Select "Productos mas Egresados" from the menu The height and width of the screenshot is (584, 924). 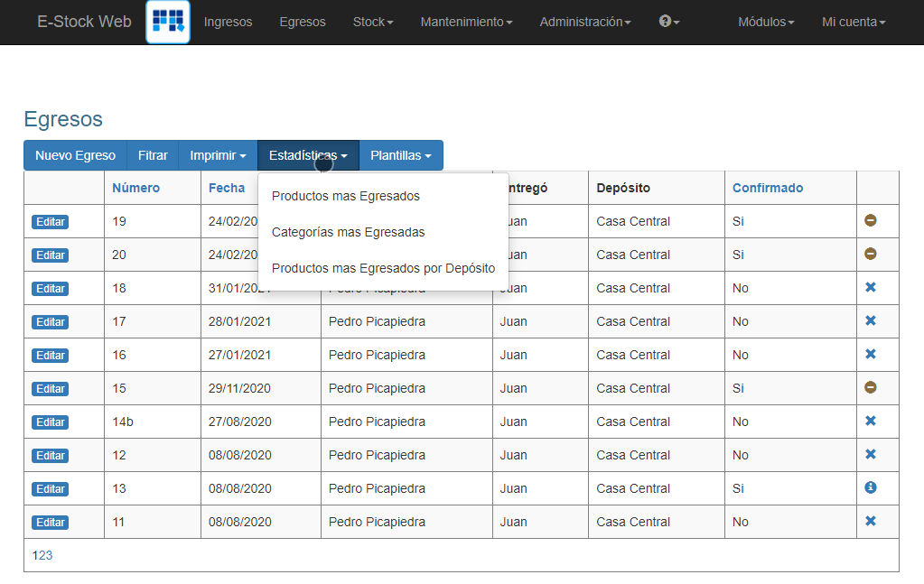(x=346, y=194)
